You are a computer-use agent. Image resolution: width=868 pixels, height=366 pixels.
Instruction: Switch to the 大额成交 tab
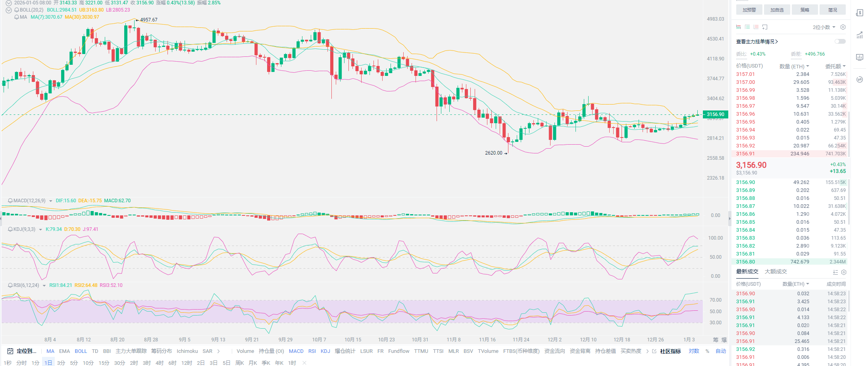click(776, 272)
